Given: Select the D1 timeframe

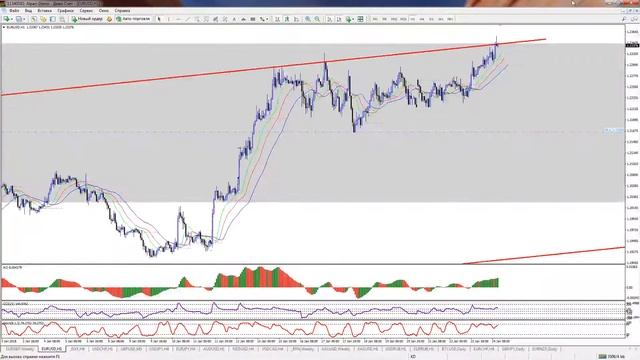Looking at the screenshot, I should 431,19.
